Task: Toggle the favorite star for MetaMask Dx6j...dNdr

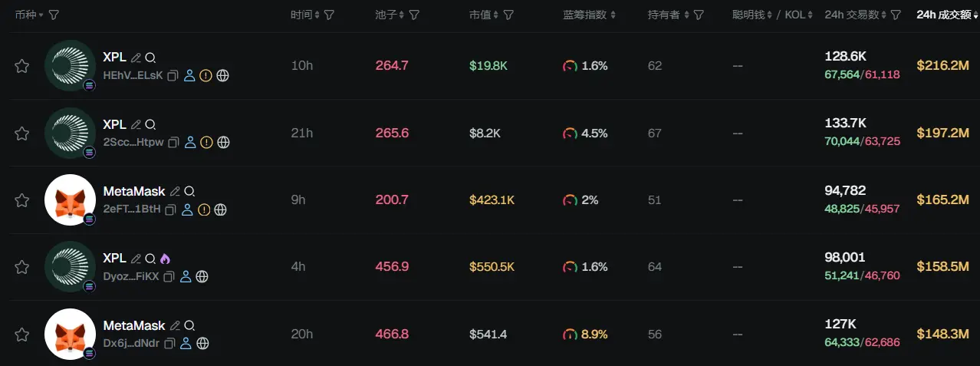Action: (x=22, y=335)
